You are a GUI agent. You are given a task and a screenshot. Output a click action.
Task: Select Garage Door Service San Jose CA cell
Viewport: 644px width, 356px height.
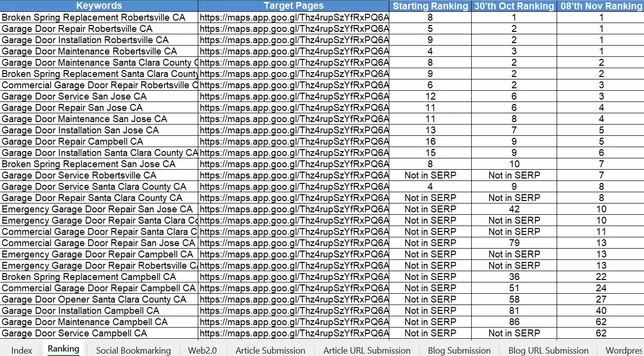pos(99,96)
